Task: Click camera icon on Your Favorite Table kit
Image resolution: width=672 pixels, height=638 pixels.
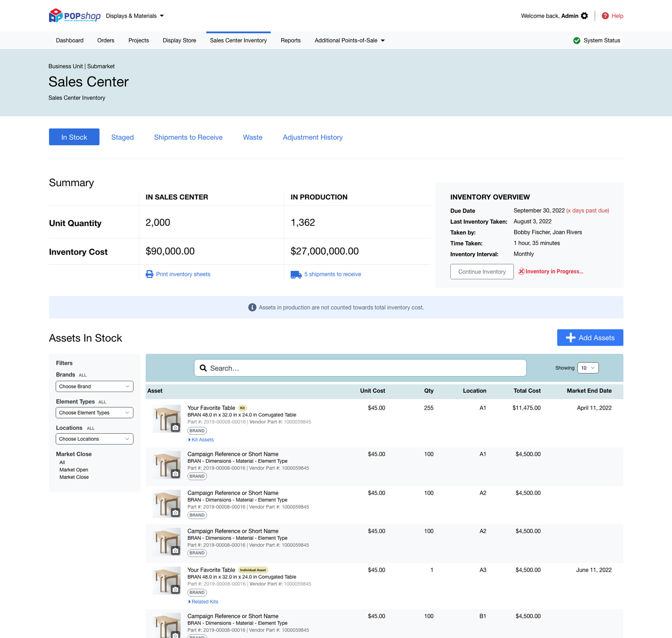Action: point(176,428)
